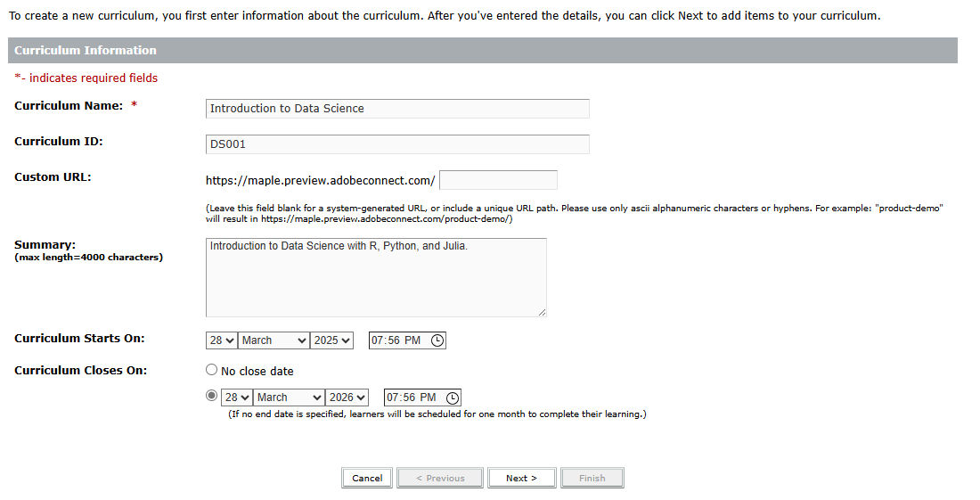
Task: Open clock picker for close time
Action: [452, 398]
